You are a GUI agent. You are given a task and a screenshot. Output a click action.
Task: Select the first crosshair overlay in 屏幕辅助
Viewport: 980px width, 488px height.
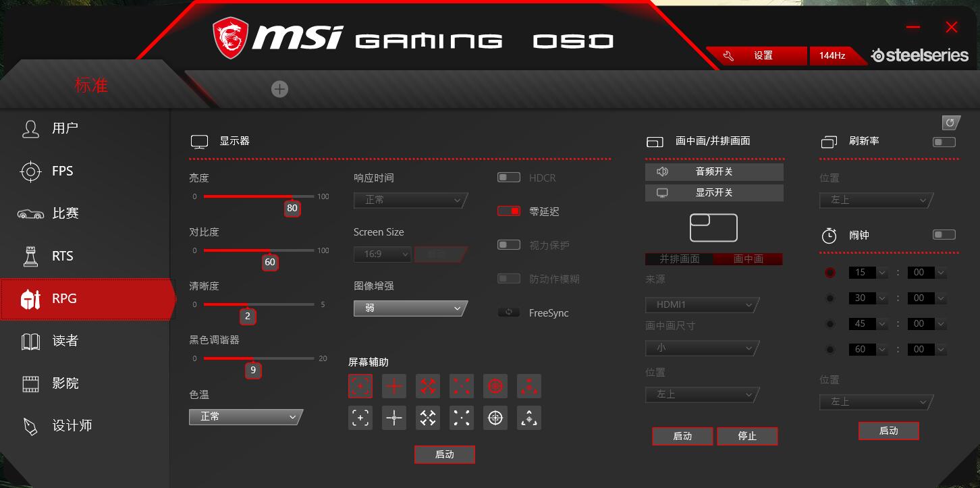pyautogui.click(x=360, y=385)
